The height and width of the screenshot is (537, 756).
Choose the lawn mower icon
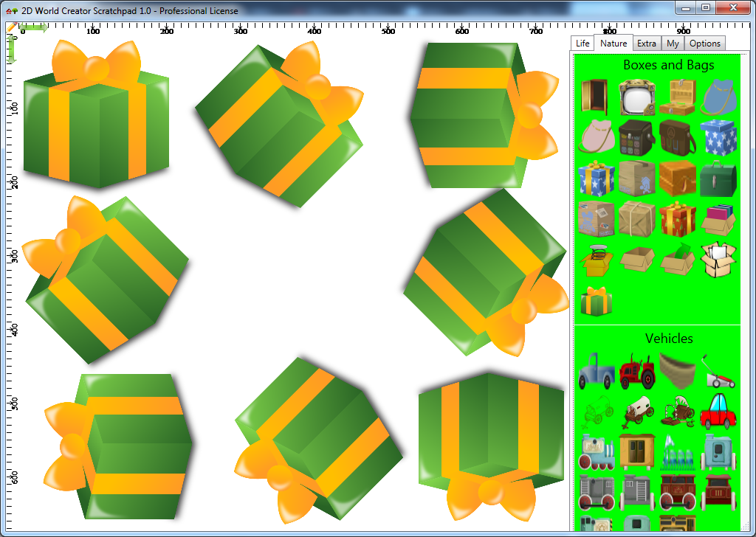[718, 371]
